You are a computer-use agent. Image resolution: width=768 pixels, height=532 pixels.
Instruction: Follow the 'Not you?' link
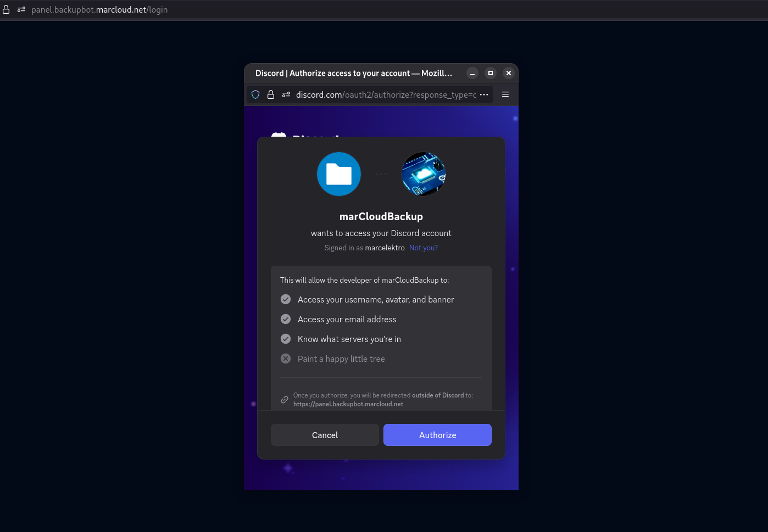coord(424,248)
